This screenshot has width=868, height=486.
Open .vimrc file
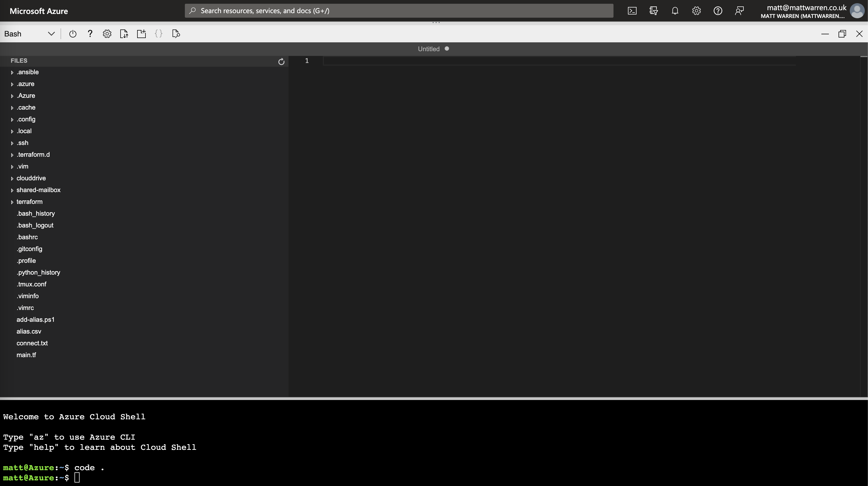(x=25, y=308)
